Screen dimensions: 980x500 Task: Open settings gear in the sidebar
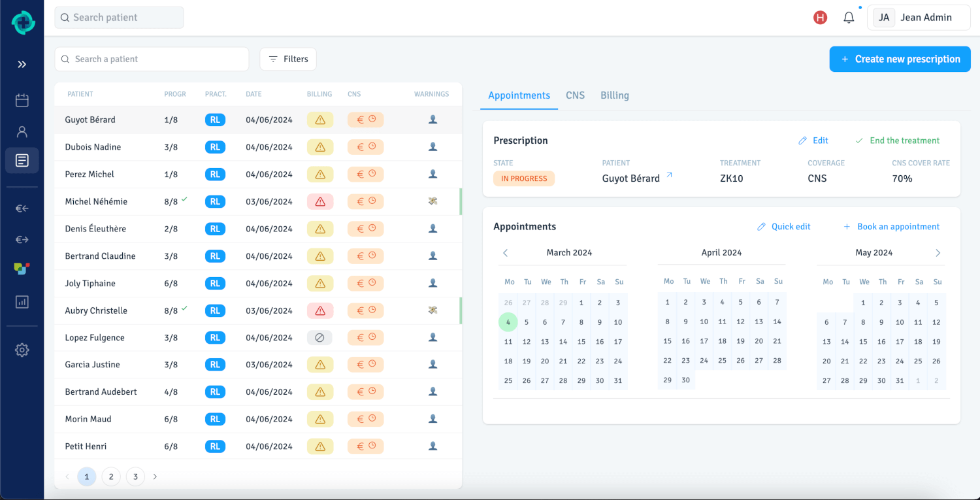(22, 350)
